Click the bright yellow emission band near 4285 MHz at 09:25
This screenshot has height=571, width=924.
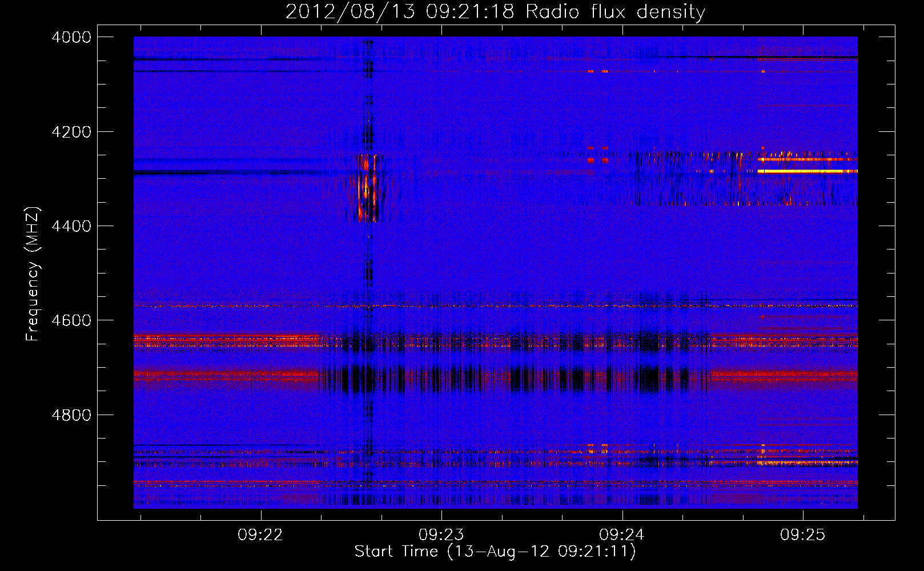click(x=807, y=171)
